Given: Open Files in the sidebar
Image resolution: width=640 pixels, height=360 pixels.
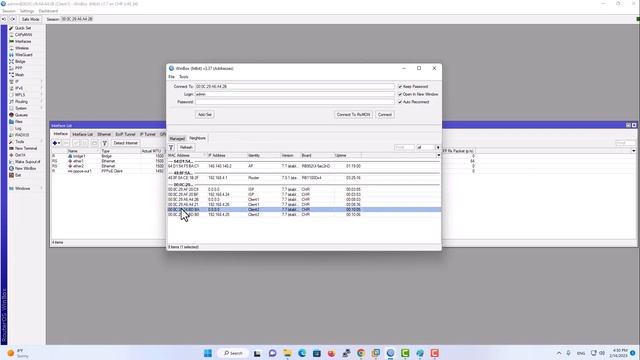Looking at the screenshot, I should (x=19, y=122).
